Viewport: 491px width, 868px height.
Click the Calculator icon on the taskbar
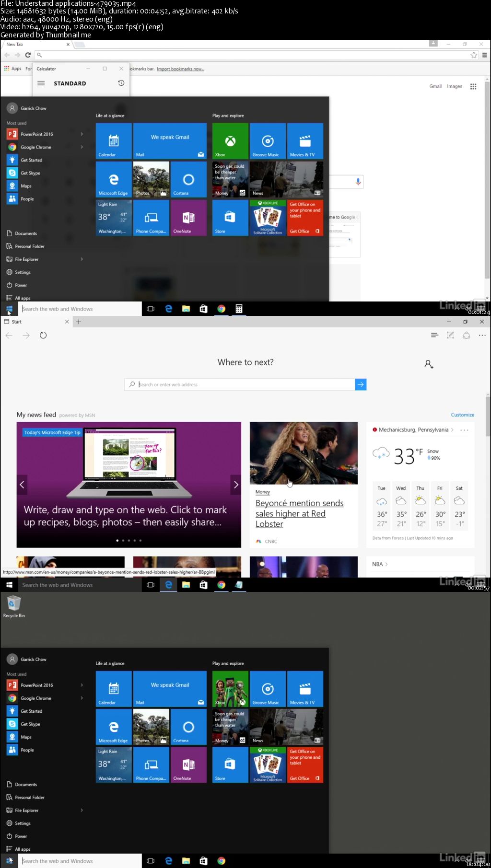[239, 309]
